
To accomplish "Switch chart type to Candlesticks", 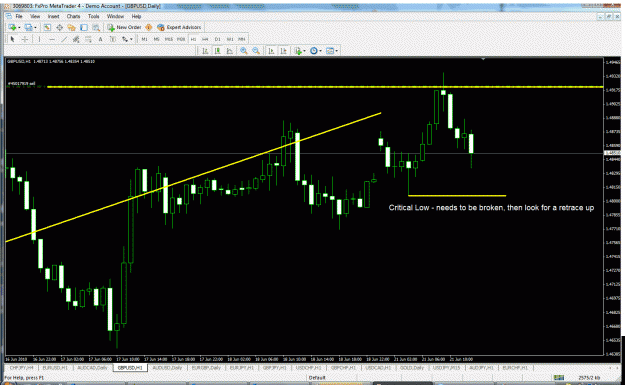I will (x=218, y=51).
